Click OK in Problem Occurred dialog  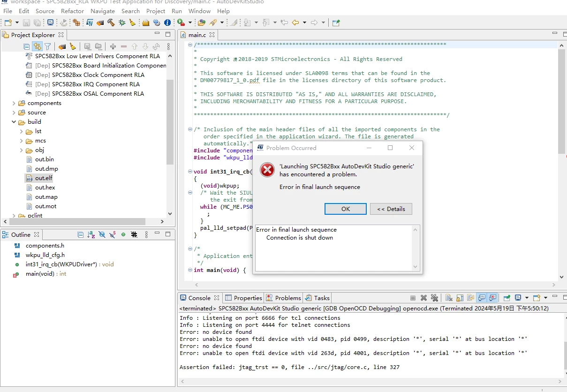click(x=346, y=209)
